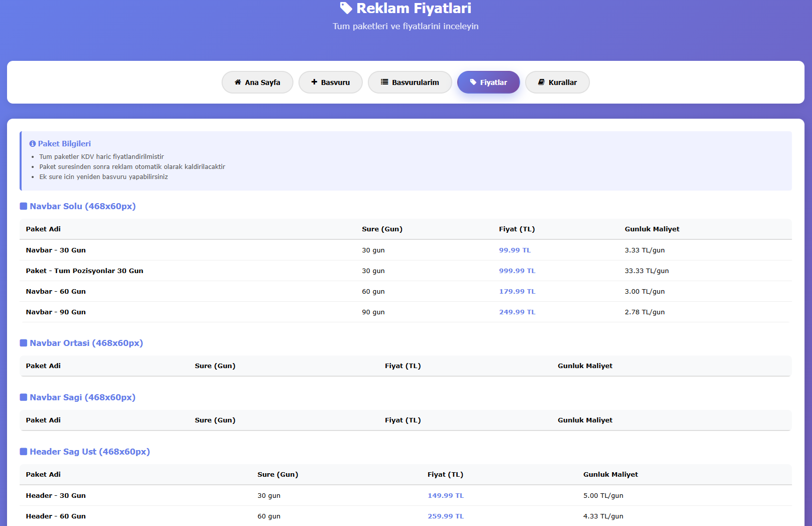Click square icon beside Navbar Solu heading
The width and height of the screenshot is (812, 526).
click(x=23, y=206)
